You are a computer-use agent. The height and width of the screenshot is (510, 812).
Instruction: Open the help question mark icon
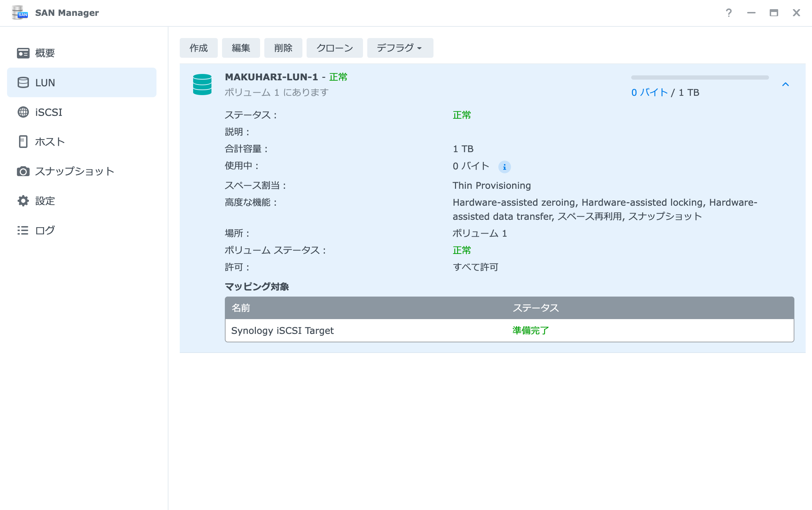(728, 13)
